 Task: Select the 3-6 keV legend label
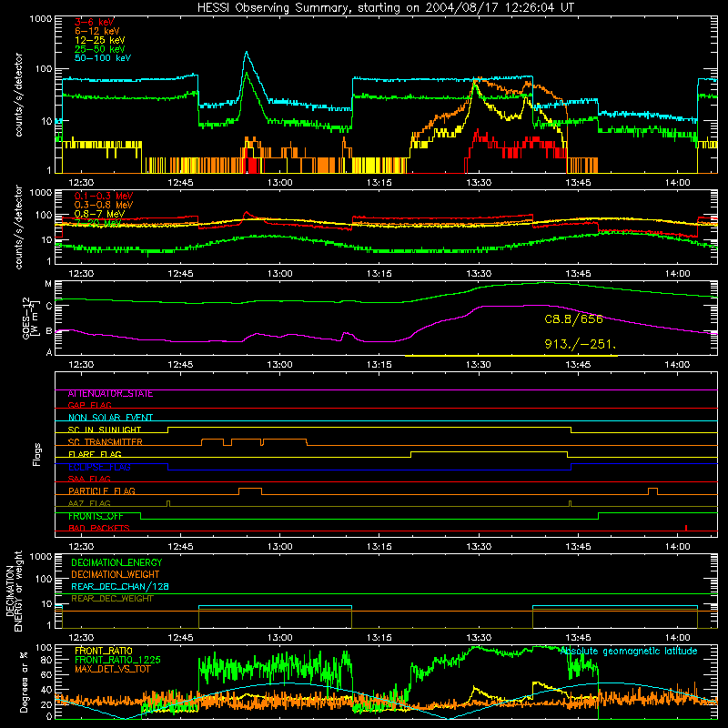[x=95, y=22]
